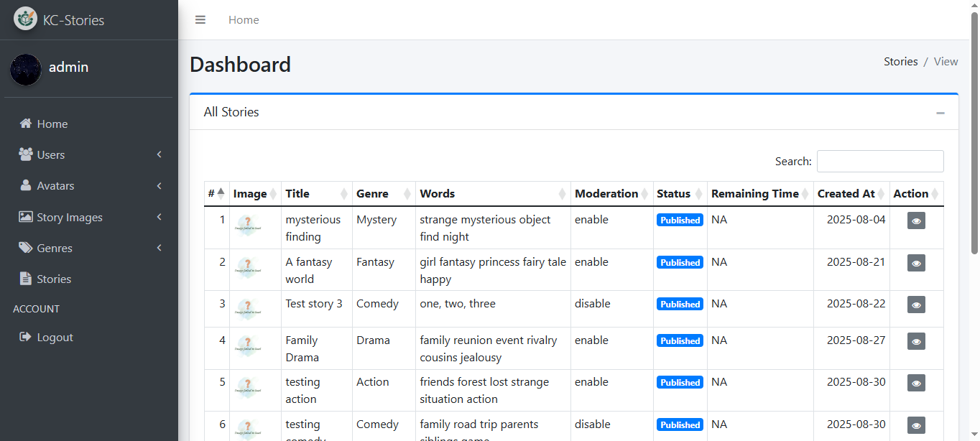The width and height of the screenshot is (980, 441).
Task: View the testing action story eye icon
Action: [916, 383]
